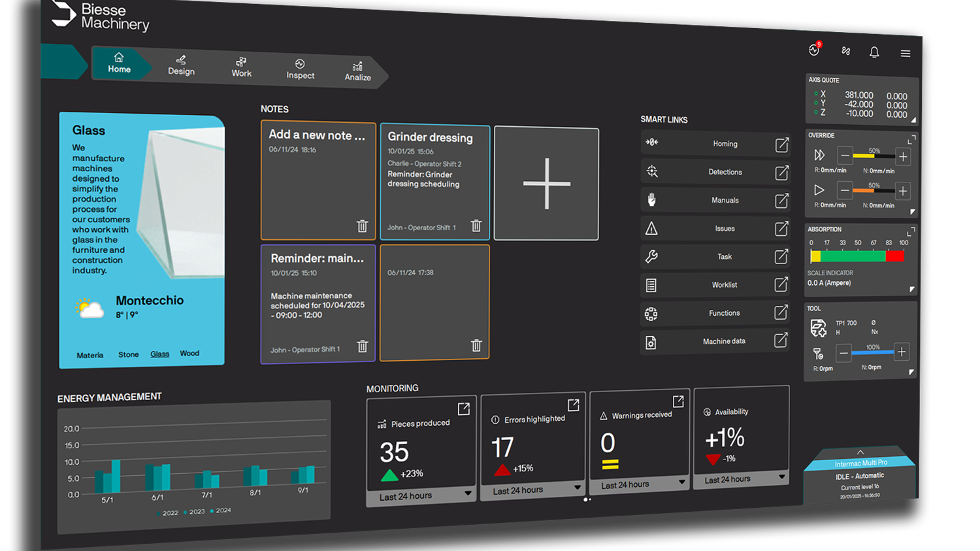
Task: Add a new note with the plus tile
Action: click(x=546, y=183)
